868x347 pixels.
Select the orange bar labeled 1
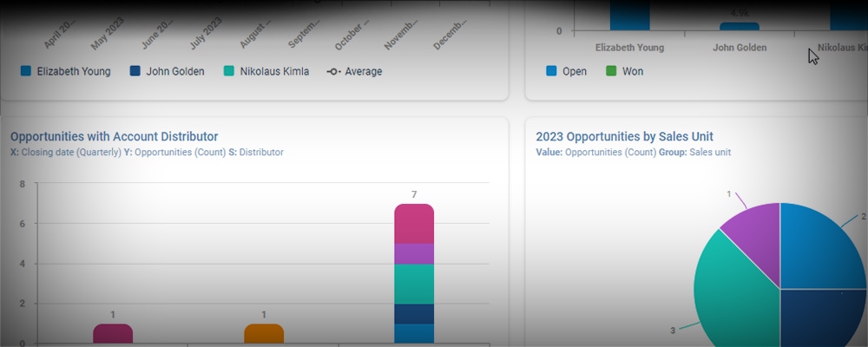[x=264, y=334]
